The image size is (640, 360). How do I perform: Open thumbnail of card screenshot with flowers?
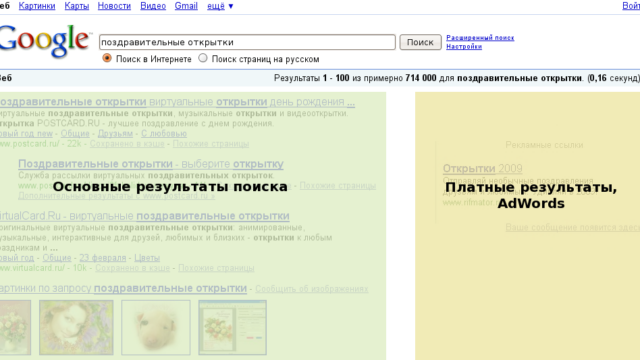pos(233,327)
